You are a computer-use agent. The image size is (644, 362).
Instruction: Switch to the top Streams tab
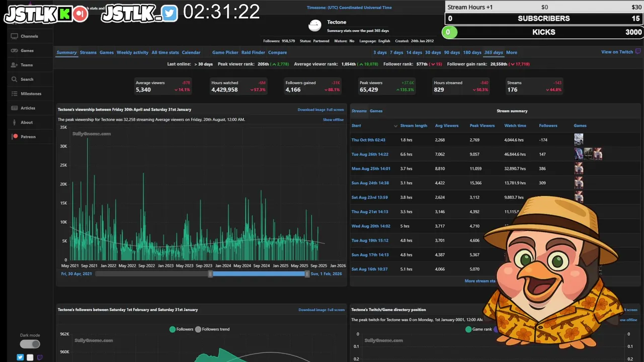[88, 52]
